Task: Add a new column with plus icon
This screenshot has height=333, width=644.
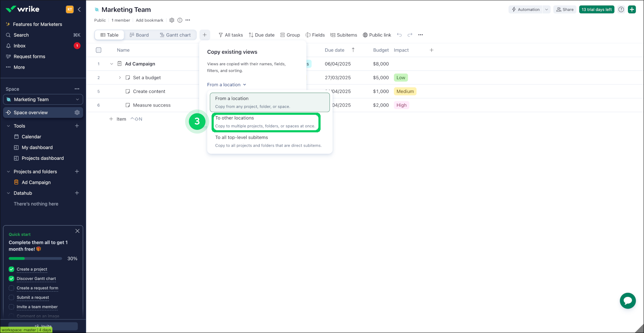Action: 431,50
